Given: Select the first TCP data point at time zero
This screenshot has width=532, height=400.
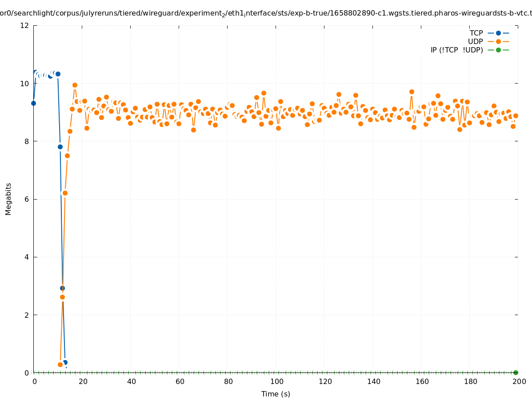Looking at the screenshot, I should (x=33, y=103).
